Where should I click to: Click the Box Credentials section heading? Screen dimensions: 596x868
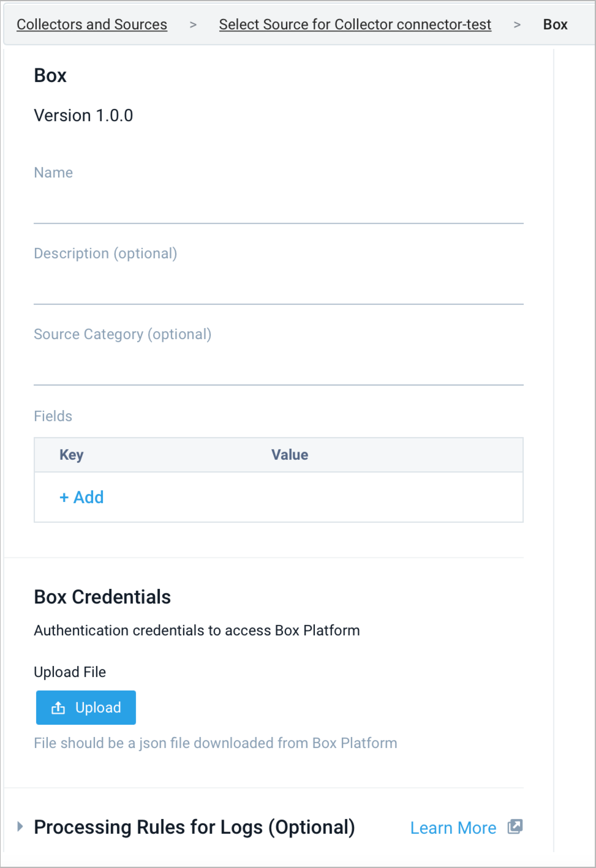(102, 597)
